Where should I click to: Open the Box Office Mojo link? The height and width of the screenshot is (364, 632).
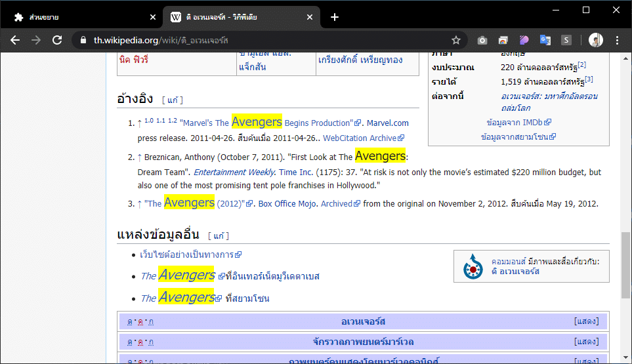(287, 204)
